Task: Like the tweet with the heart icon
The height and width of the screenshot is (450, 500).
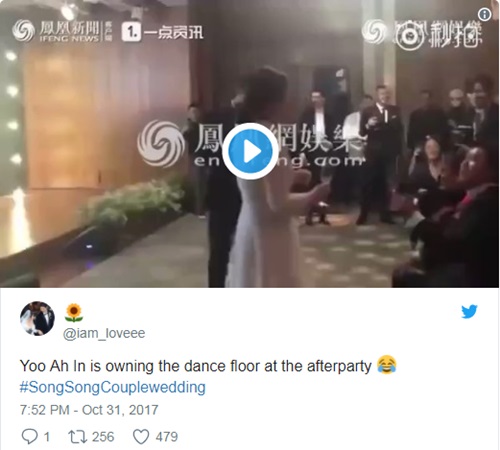Action: 141,437
